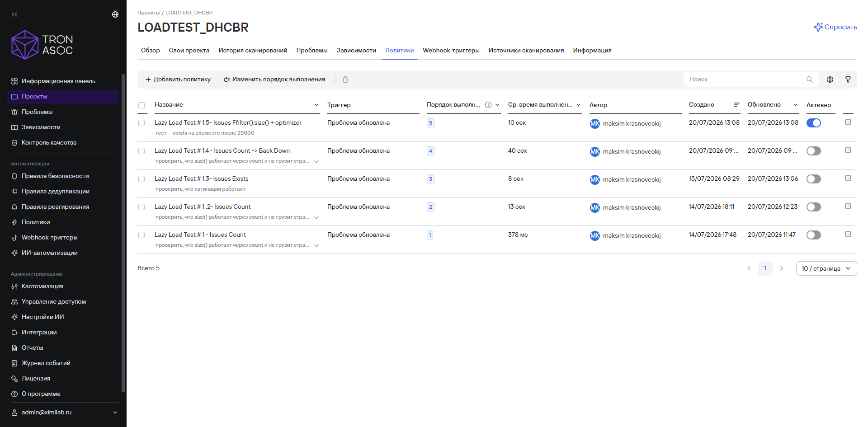Disable the active toggle for Lazy Load Test #1.5
Image resolution: width=868 pixels, height=427 pixels.
pyautogui.click(x=814, y=123)
